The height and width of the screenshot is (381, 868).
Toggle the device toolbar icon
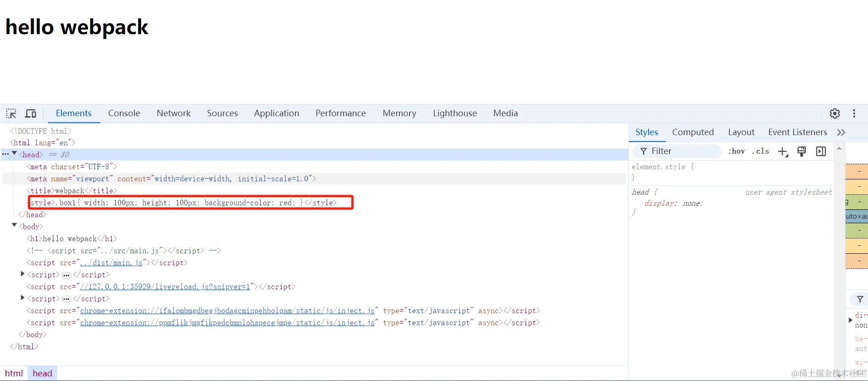coord(31,113)
